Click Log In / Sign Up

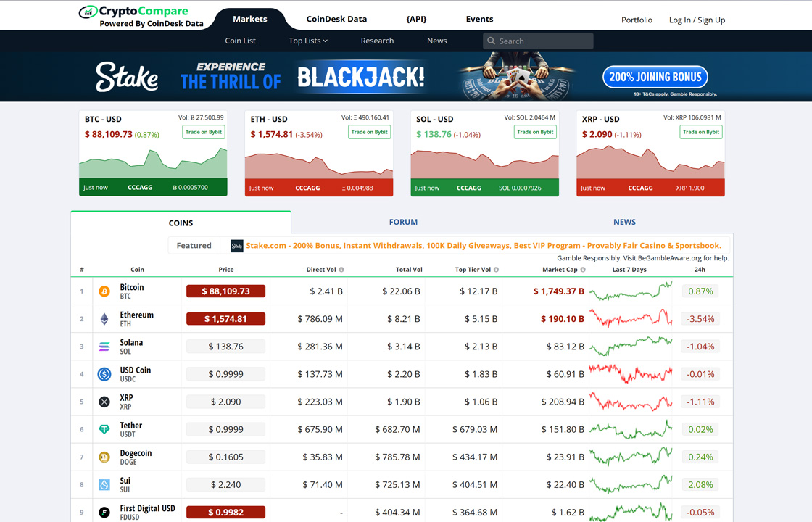697,20
